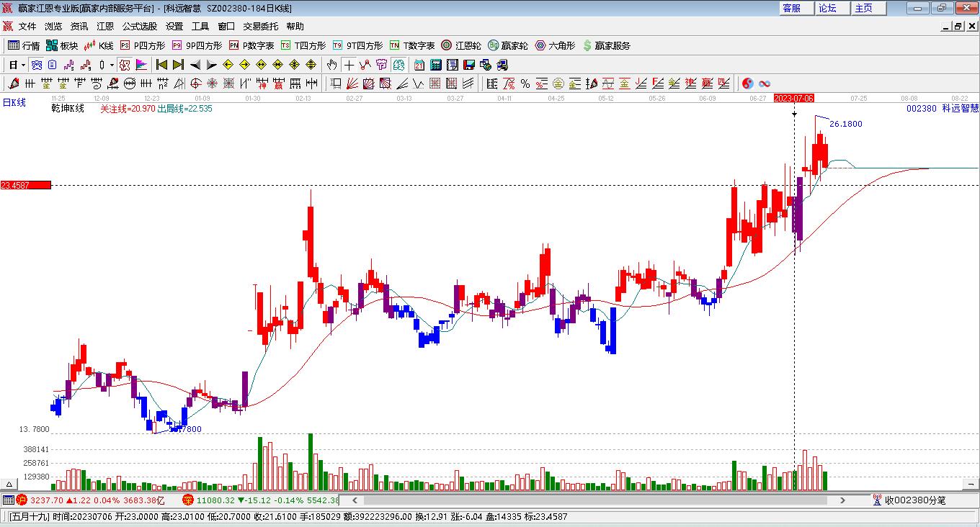Viewport: 980px width, 527px height.
Task: Jump to first bar with skip-back arrow
Action: pyautogui.click(x=161, y=65)
